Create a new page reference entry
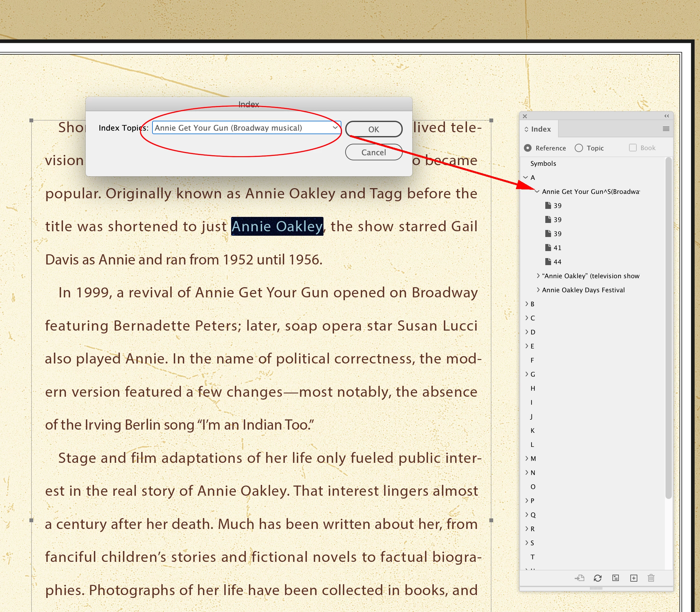This screenshot has height=612, width=700. point(634,578)
